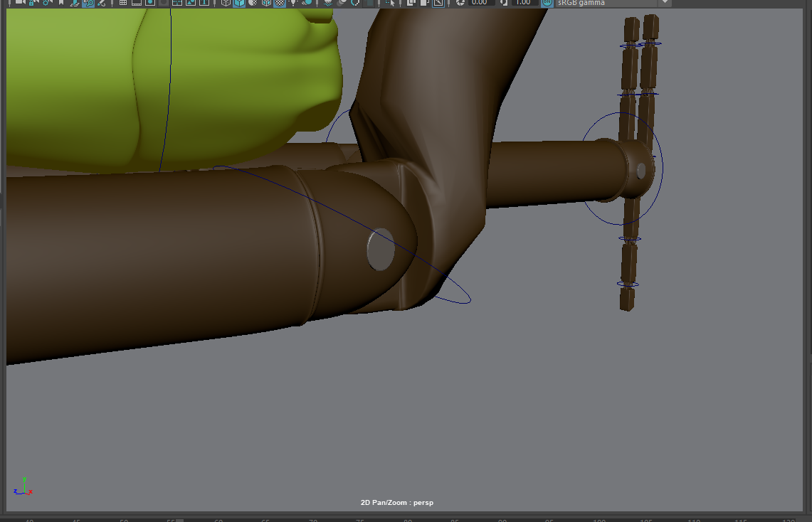The height and width of the screenshot is (522, 812).
Task: Click the exposure value field 0.00
Action: [x=480, y=3]
